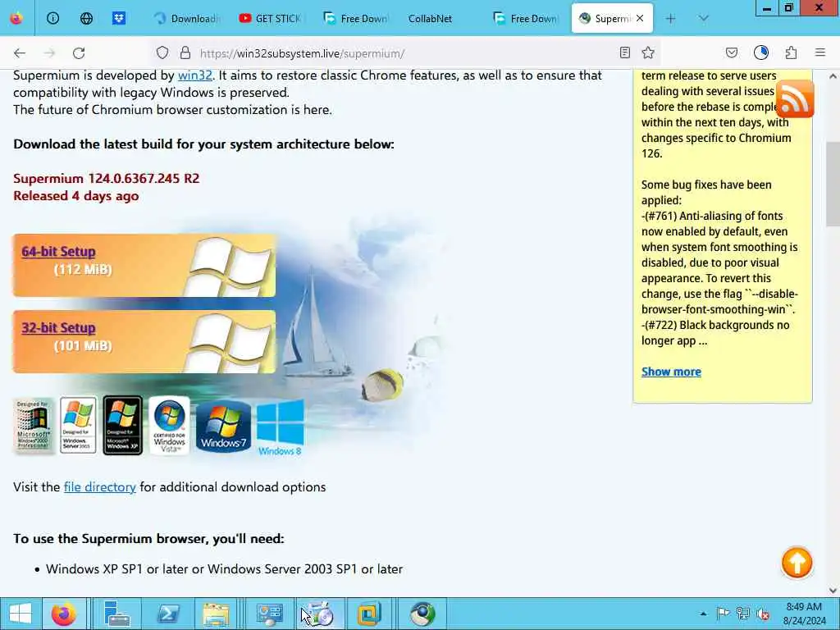Switch to the Downloading tab

(x=188, y=18)
